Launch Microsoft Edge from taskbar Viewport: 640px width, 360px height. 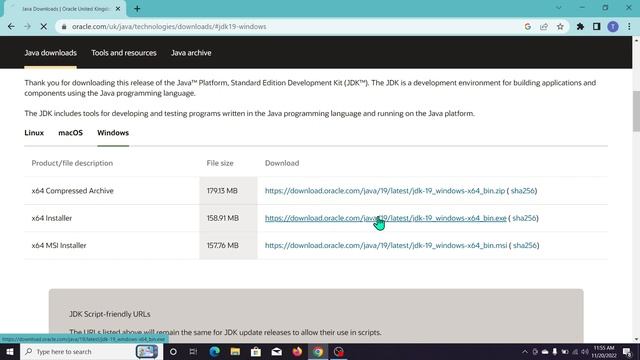(x=214, y=351)
